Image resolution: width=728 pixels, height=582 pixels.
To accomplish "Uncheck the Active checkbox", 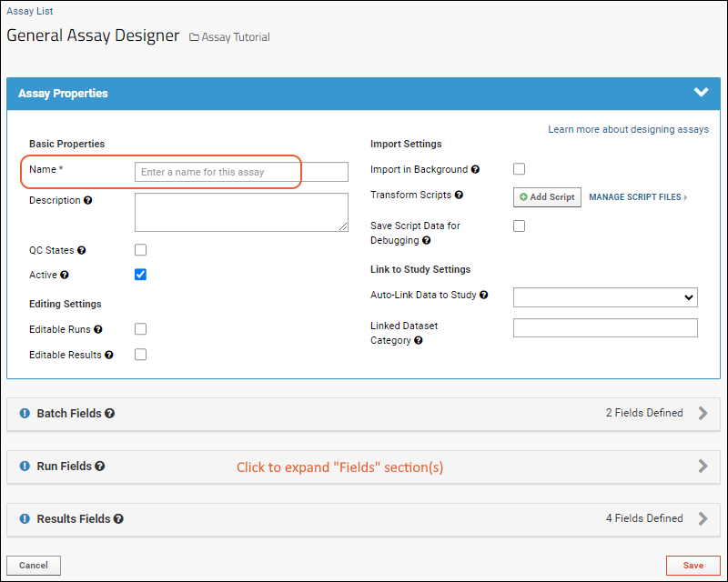I will (x=141, y=275).
